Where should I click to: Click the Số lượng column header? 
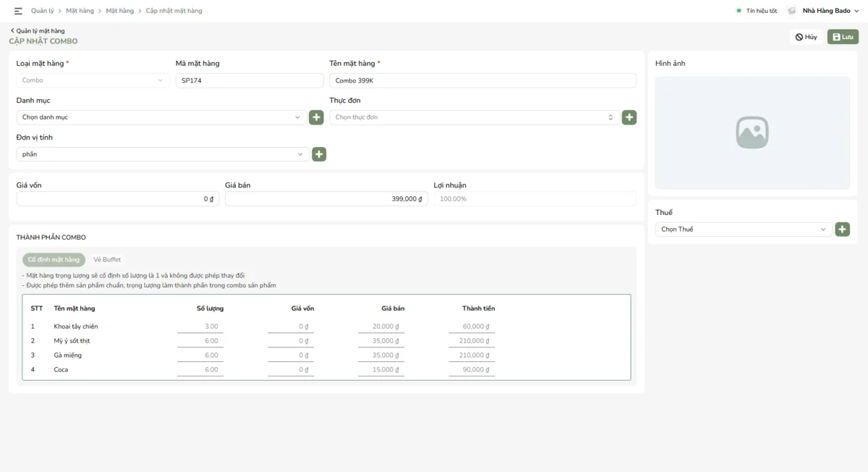tap(210, 308)
